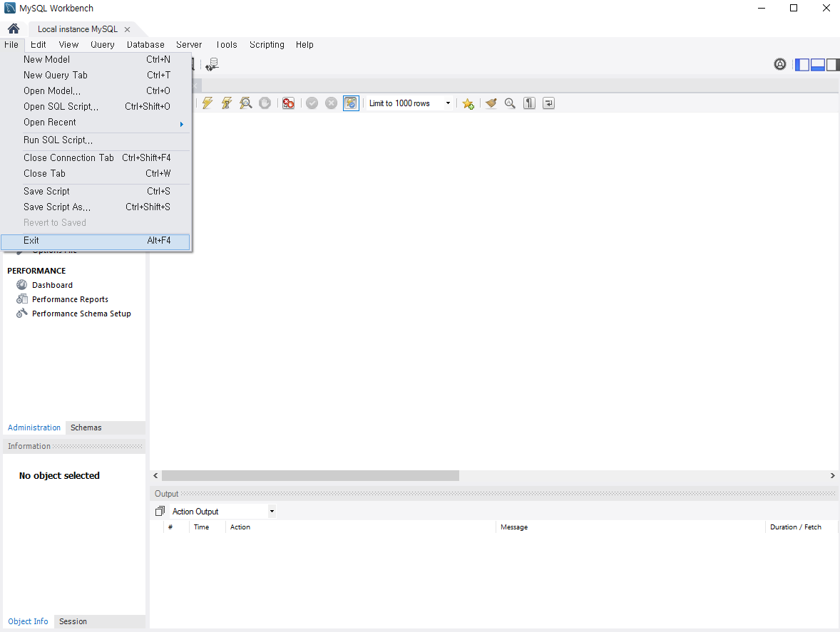This screenshot has height=632, width=840.
Task: Open the Tools menu
Action: [x=227, y=44]
